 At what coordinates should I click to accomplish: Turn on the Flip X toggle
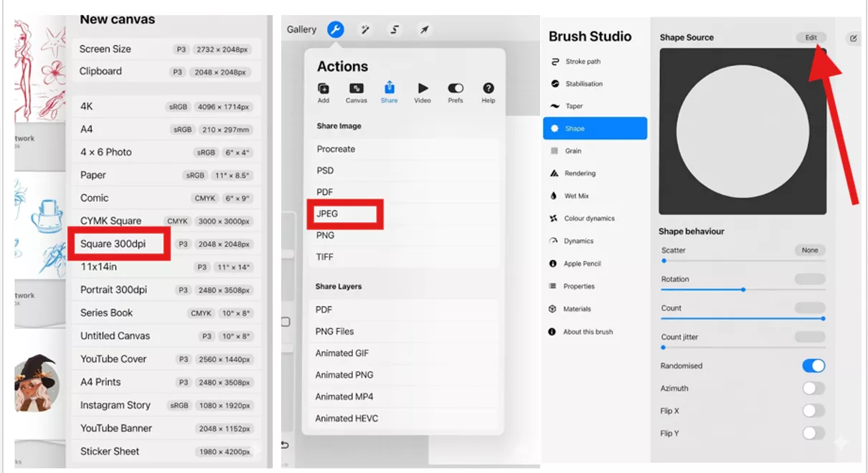pyautogui.click(x=813, y=411)
